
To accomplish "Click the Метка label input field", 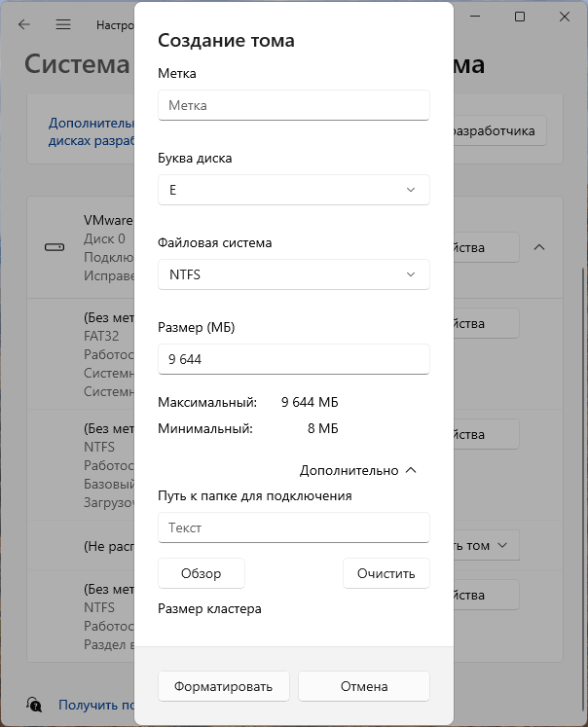I will click(293, 105).
